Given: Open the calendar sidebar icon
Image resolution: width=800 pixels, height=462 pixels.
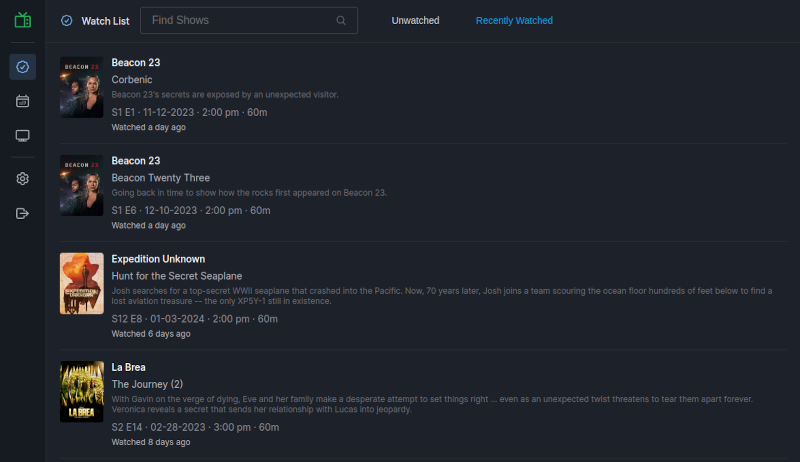Looking at the screenshot, I should tap(22, 101).
